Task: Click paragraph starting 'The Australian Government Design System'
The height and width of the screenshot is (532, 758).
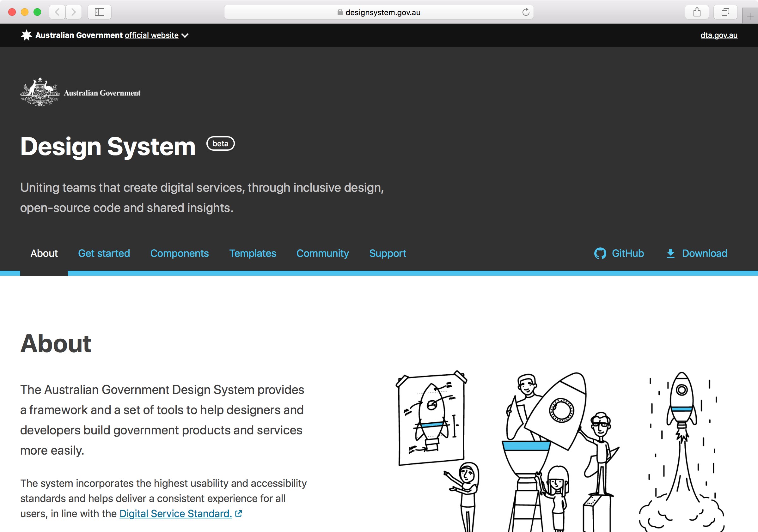Action: click(162, 420)
